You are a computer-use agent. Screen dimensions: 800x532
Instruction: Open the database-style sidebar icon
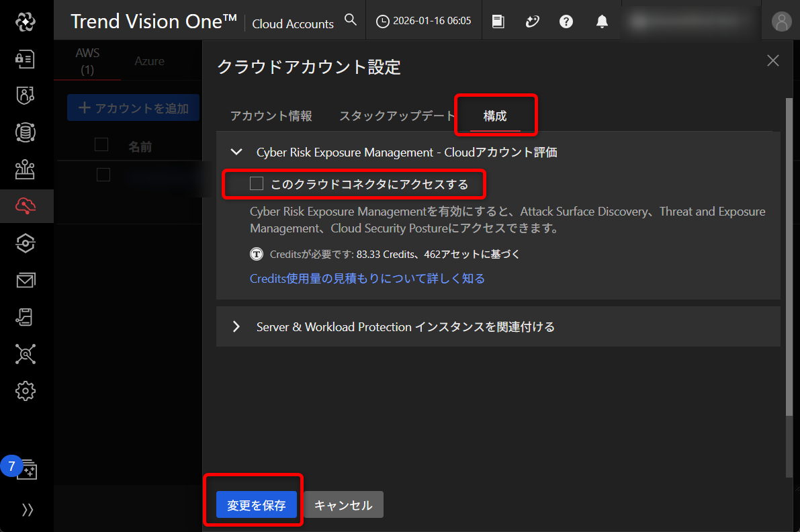coord(25,132)
